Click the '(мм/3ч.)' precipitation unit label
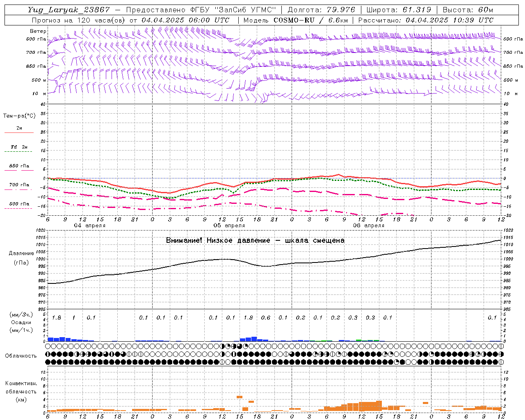525x420 pixels. point(21,315)
